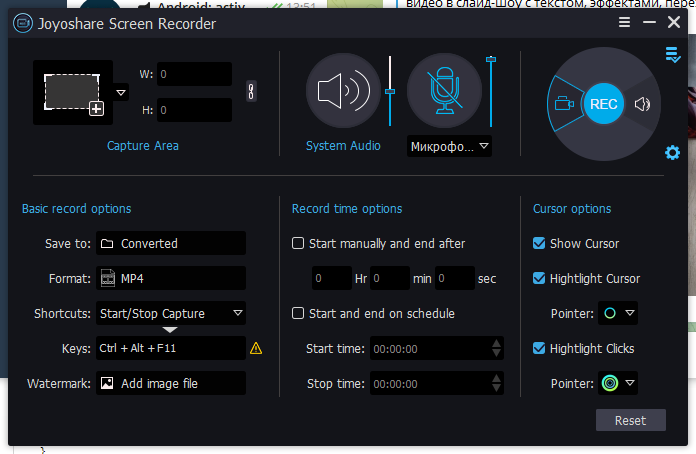Decrease Start time with down arrow
The width and height of the screenshot is (696, 454).
click(x=497, y=354)
